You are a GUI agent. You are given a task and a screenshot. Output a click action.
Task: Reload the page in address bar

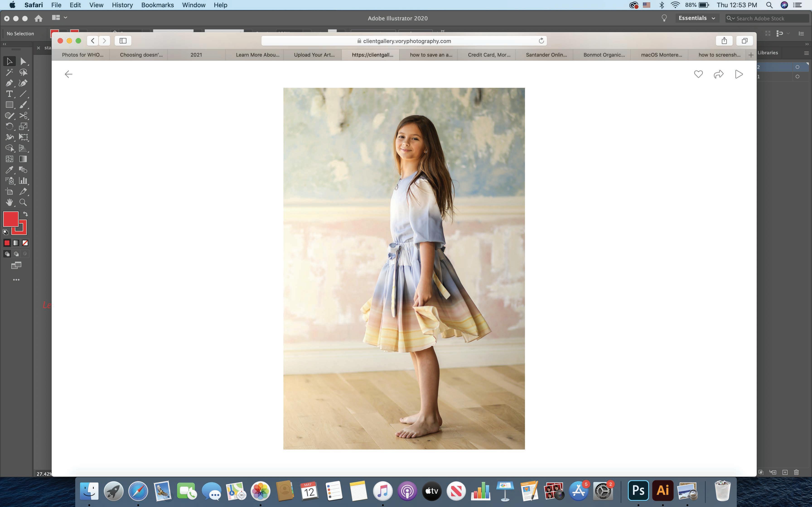[x=541, y=41]
